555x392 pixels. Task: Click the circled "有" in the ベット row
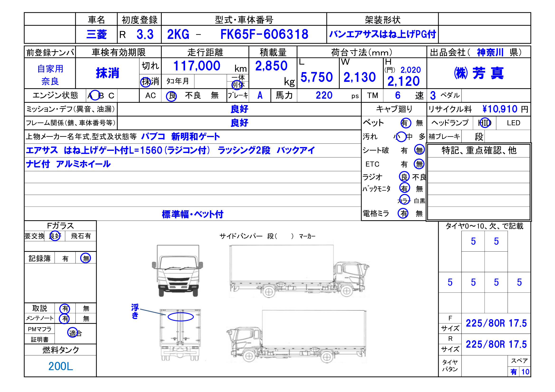[x=406, y=123]
